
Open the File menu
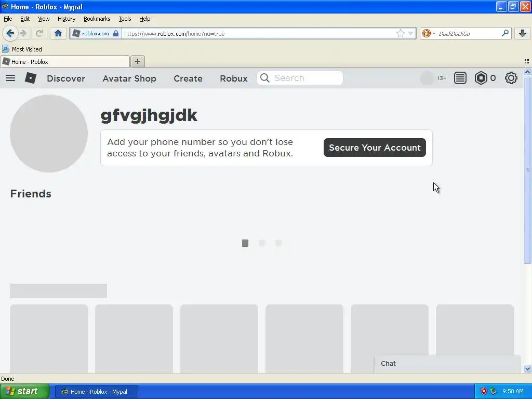(8, 19)
